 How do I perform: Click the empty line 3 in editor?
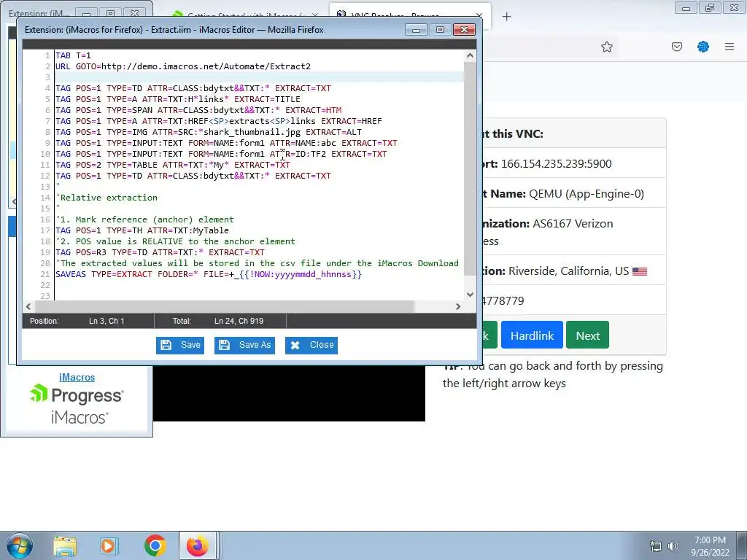point(259,77)
